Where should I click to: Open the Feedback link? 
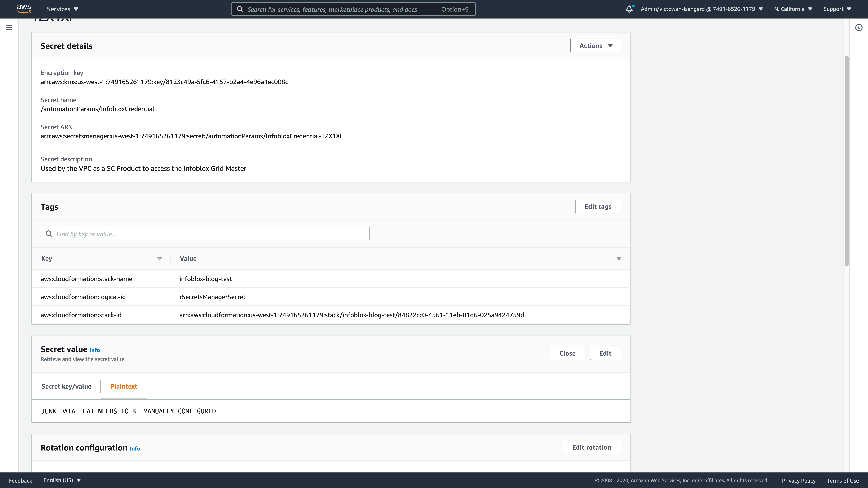click(21, 481)
